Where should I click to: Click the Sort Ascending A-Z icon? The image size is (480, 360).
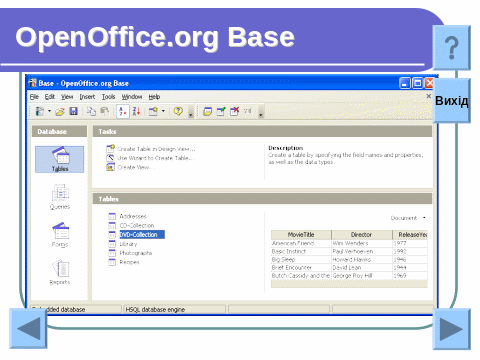[x=123, y=111]
